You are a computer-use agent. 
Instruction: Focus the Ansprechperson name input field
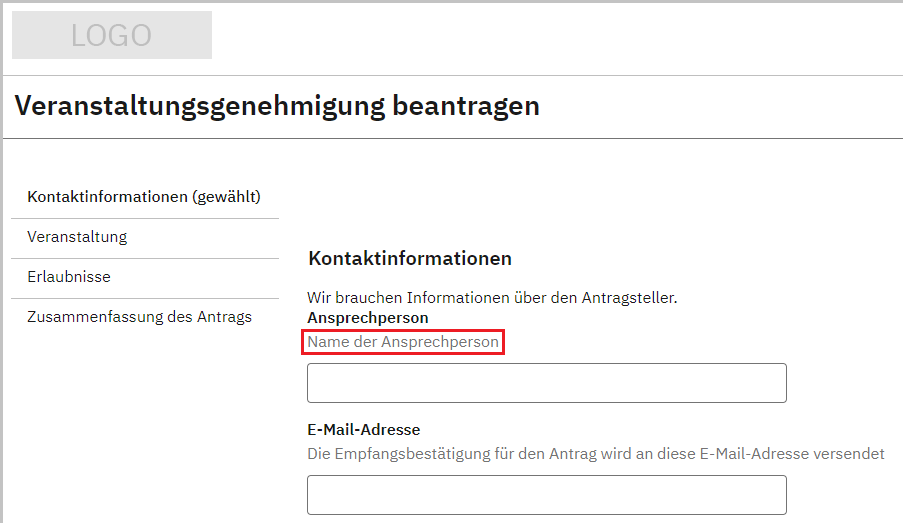point(546,383)
